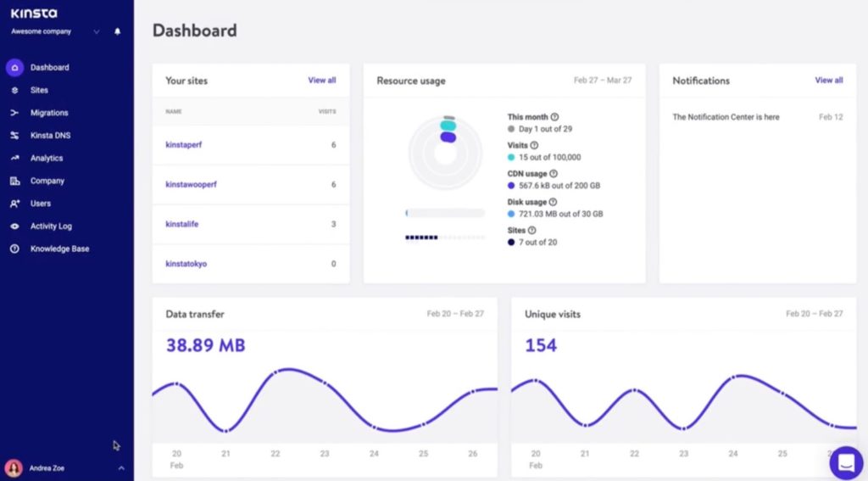Open the chat support widget
The height and width of the screenshot is (481, 868).
pyautogui.click(x=846, y=462)
